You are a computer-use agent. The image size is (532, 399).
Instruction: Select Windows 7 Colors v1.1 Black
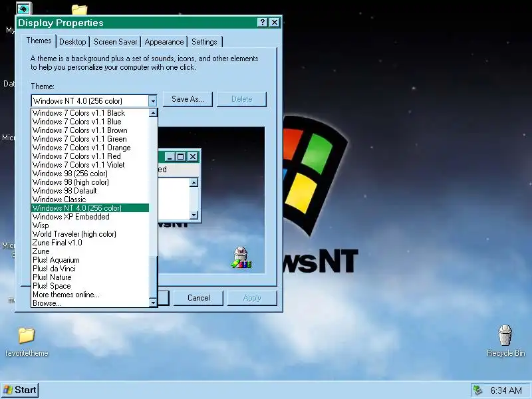90,113
